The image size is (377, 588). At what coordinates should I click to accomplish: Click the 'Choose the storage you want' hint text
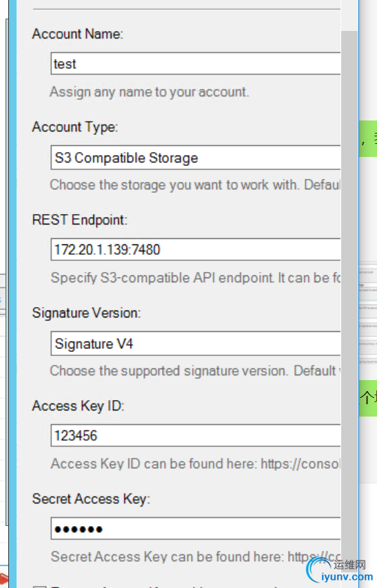pyautogui.click(x=195, y=185)
